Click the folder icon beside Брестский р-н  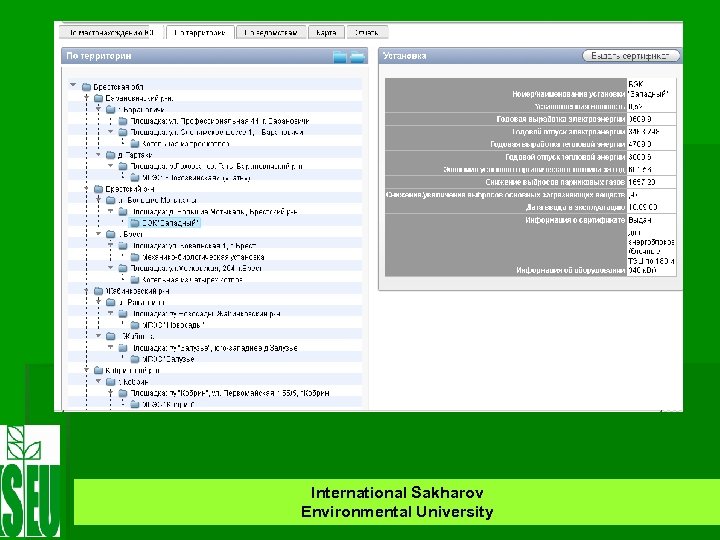[x=98, y=189]
